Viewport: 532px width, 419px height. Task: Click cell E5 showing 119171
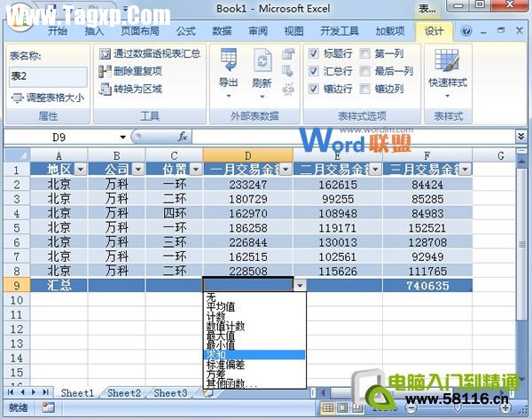click(x=338, y=227)
